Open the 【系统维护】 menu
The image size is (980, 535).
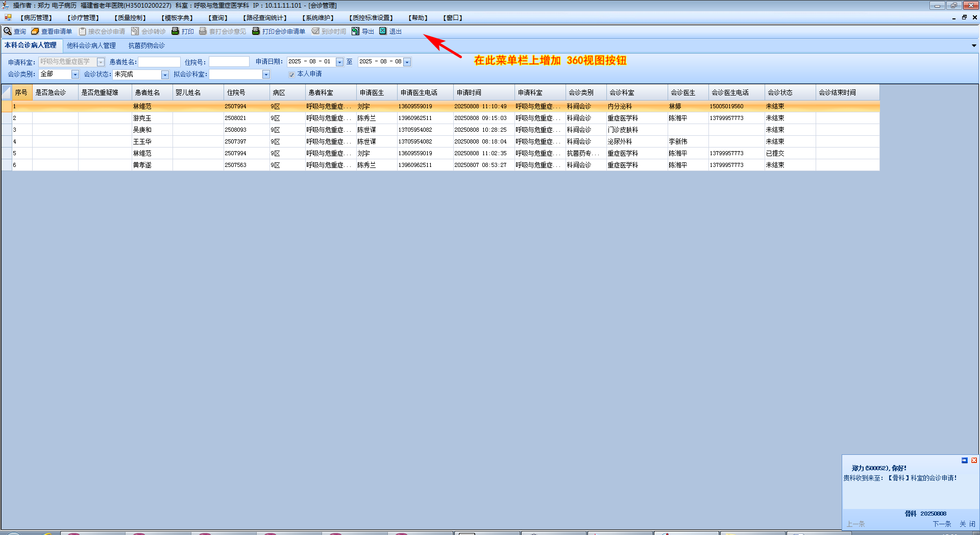pos(318,18)
